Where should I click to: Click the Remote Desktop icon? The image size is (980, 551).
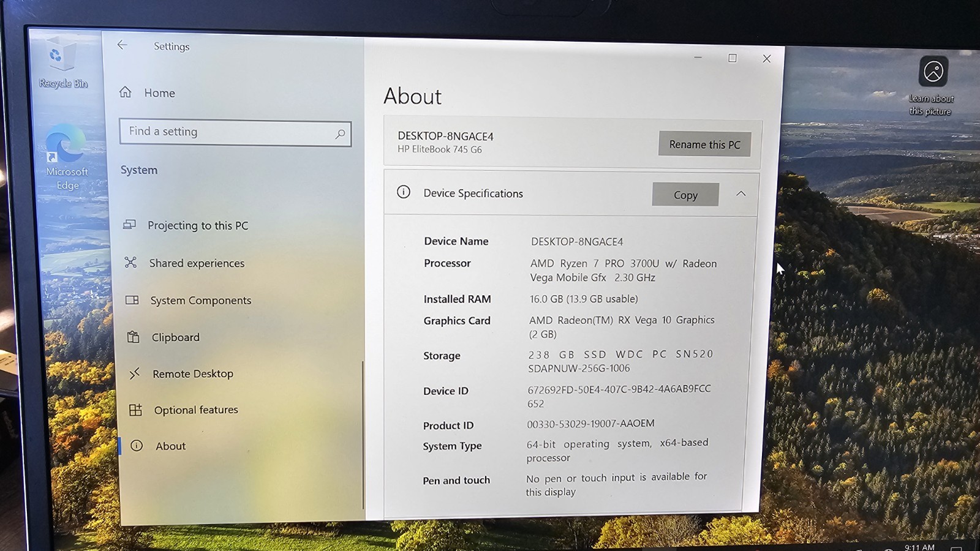point(135,373)
